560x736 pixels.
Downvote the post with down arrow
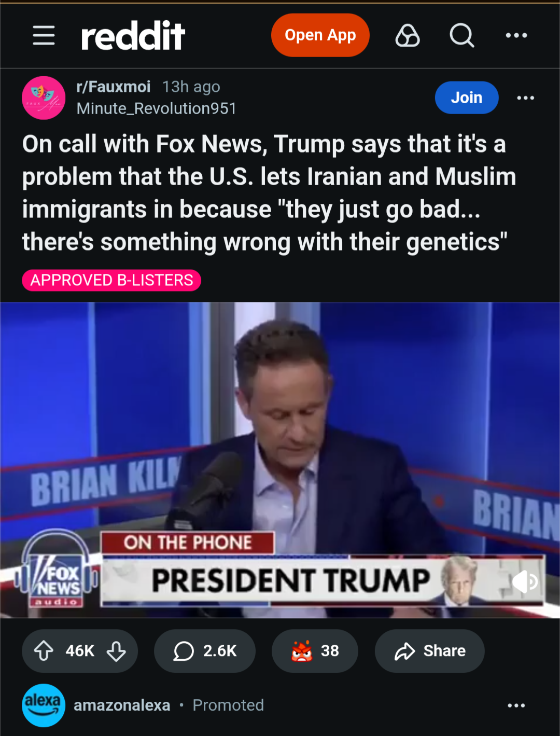pos(116,651)
